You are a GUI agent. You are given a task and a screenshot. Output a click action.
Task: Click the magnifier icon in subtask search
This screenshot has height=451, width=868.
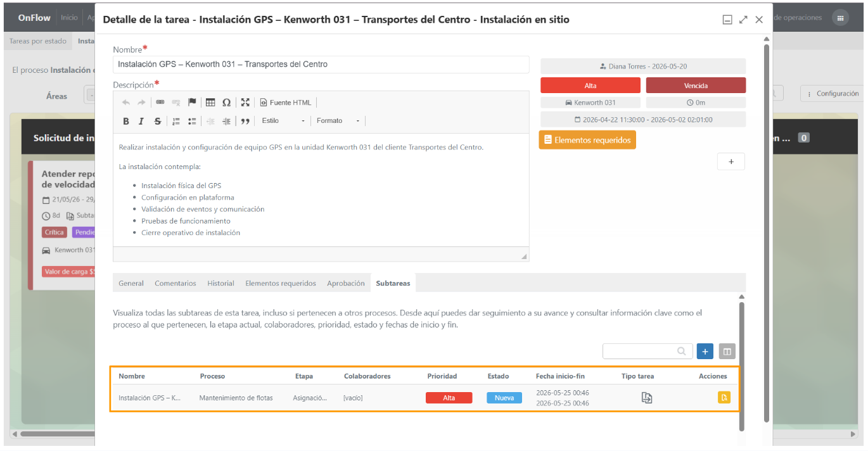coord(682,351)
